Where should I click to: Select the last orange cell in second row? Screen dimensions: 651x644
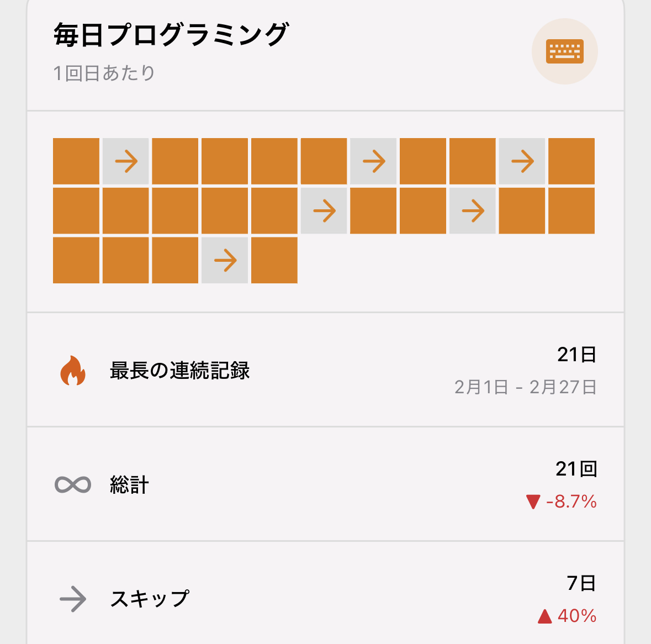point(571,210)
